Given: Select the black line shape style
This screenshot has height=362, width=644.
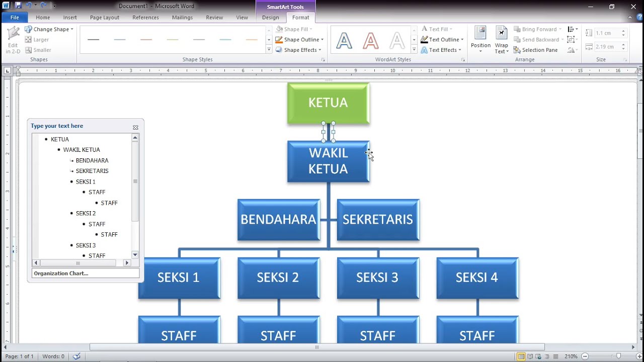Looking at the screenshot, I should pyautogui.click(x=93, y=40).
